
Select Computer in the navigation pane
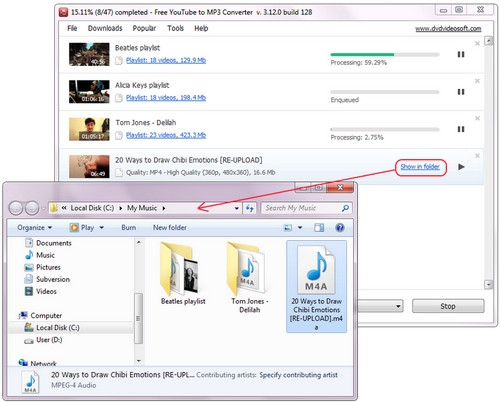click(40, 315)
